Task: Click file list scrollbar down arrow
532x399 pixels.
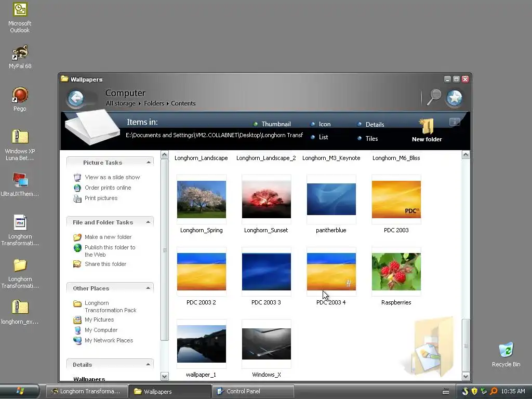Action: pyautogui.click(x=466, y=376)
